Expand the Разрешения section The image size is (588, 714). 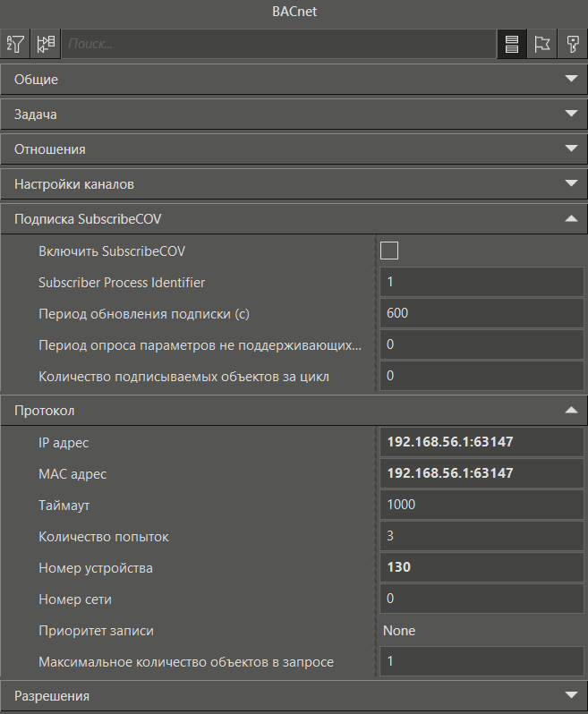294,696
